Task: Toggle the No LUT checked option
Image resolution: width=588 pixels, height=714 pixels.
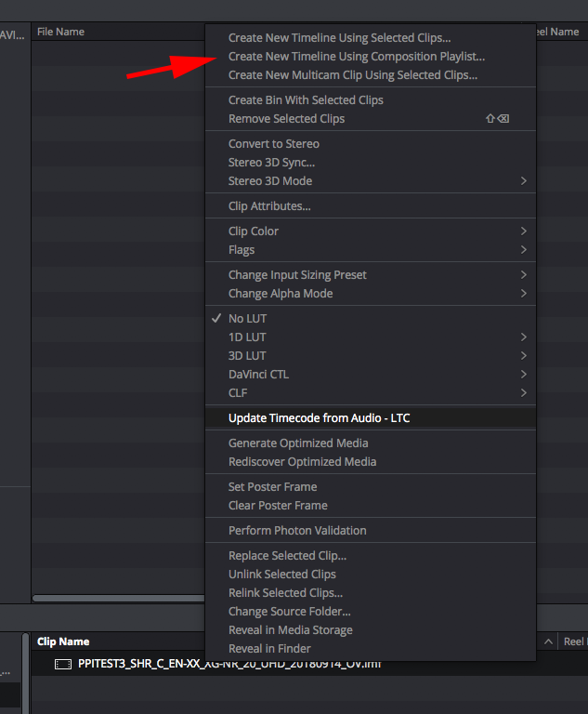Action: point(371,319)
